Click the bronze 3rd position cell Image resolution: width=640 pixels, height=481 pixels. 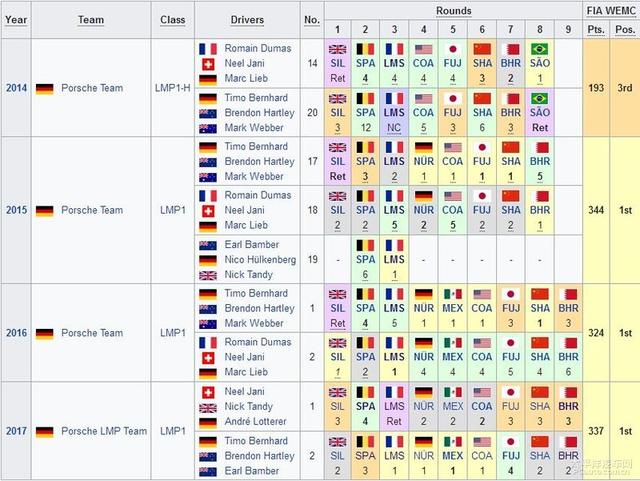625,88
